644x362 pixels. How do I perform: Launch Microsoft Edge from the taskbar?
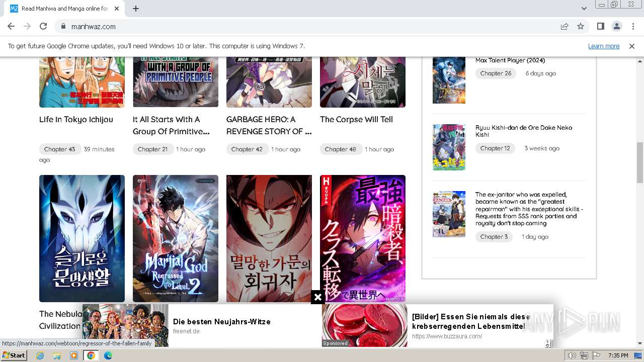pos(108,355)
